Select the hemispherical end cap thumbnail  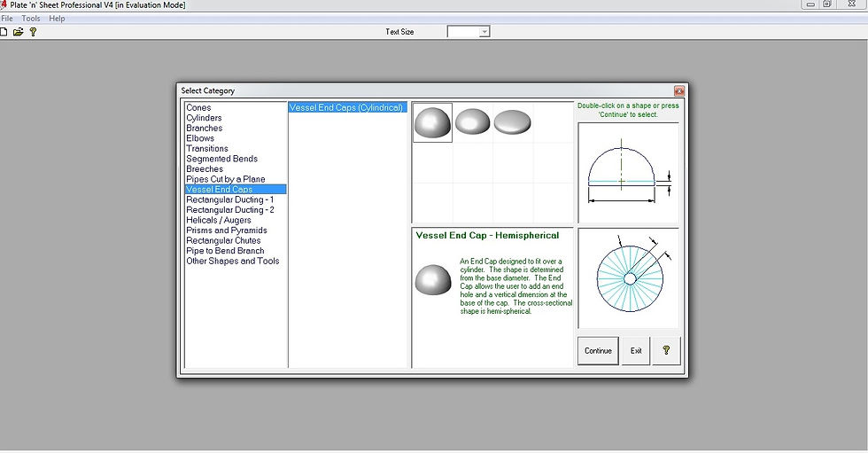(x=432, y=122)
